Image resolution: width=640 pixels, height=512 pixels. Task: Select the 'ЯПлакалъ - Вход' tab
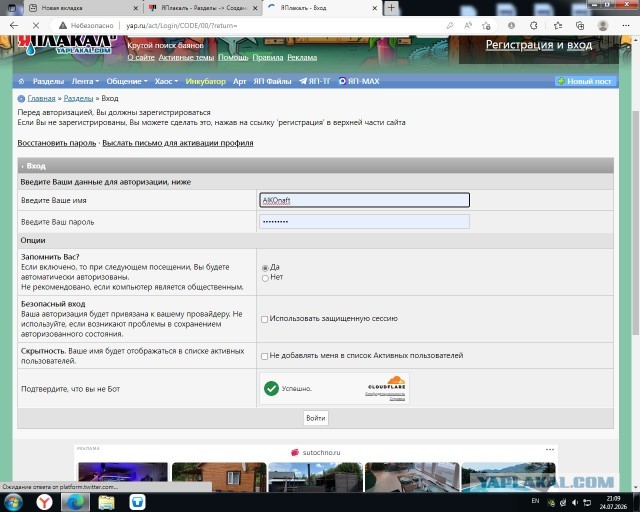click(322, 8)
